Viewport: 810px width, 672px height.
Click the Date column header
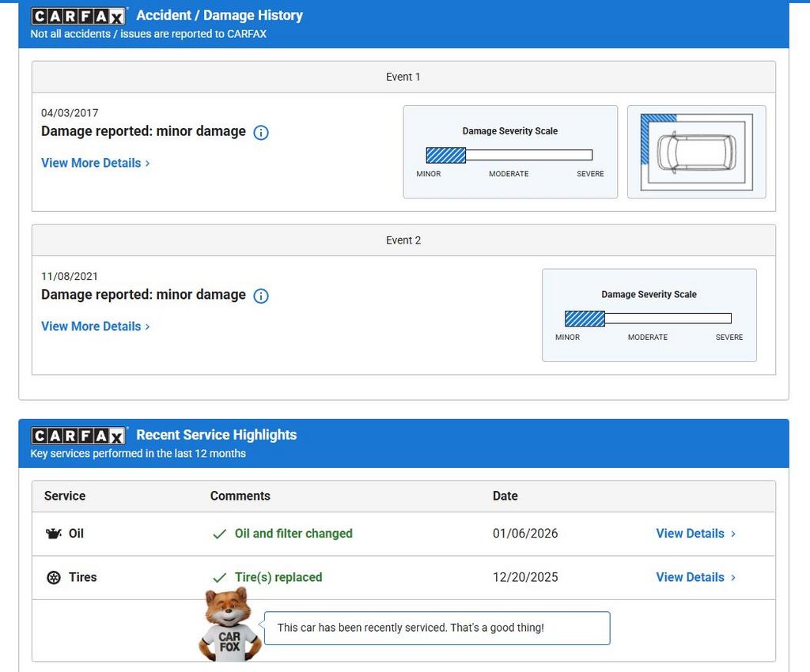[505, 496]
